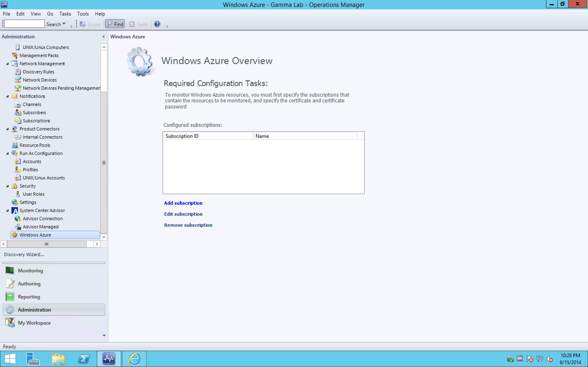Click the Remove subscription link
This screenshot has height=367, width=588.
(x=188, y=225)
